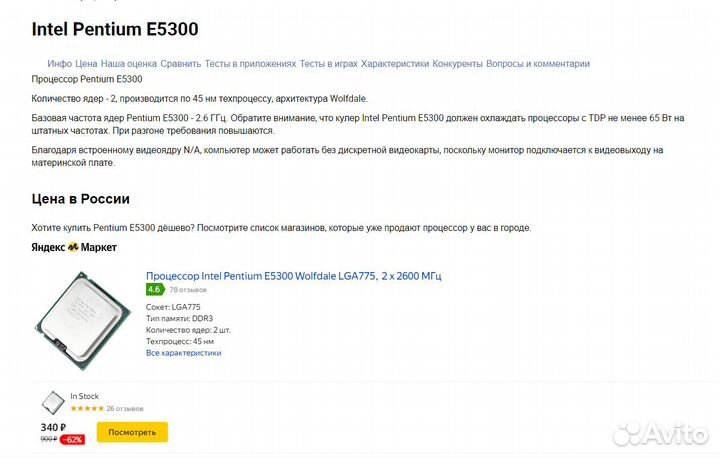This screenshot has width=720, height=459.
Task: Show the Конкуренты section
Action: (x=457, y=64)
